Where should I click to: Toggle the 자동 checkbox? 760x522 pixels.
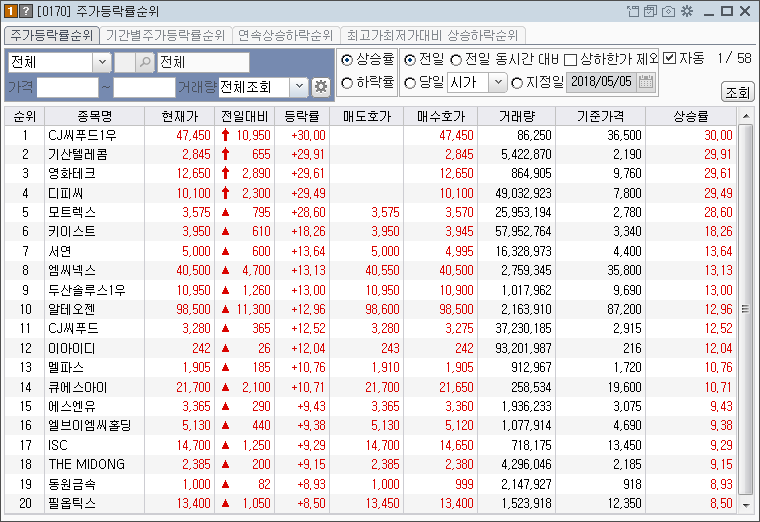tap(669, 58)
